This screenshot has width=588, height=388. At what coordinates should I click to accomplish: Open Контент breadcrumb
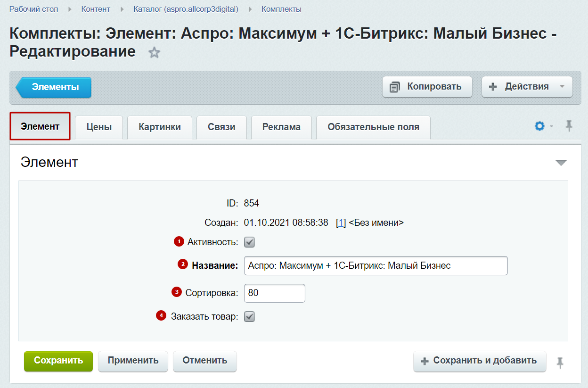[x=96, y=9]
